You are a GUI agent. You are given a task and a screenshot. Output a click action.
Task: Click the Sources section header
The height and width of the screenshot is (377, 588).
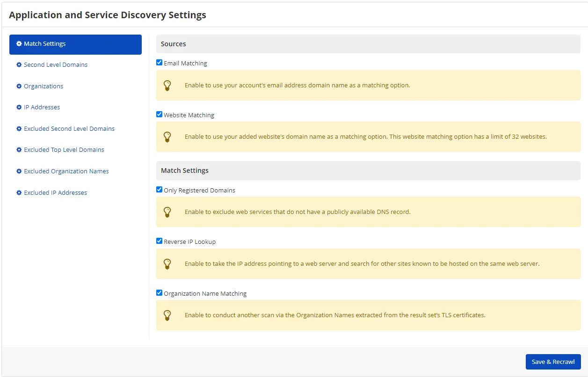[x=173, y=43]
